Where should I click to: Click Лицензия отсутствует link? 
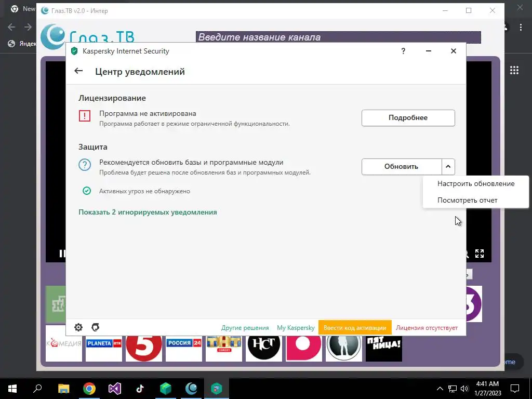[427, 328]
